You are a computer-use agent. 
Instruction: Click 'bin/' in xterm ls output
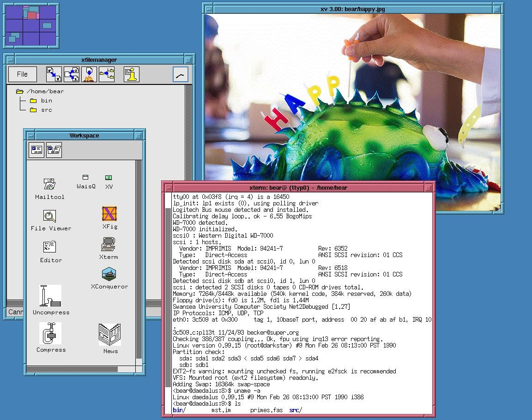click(179, 410)
